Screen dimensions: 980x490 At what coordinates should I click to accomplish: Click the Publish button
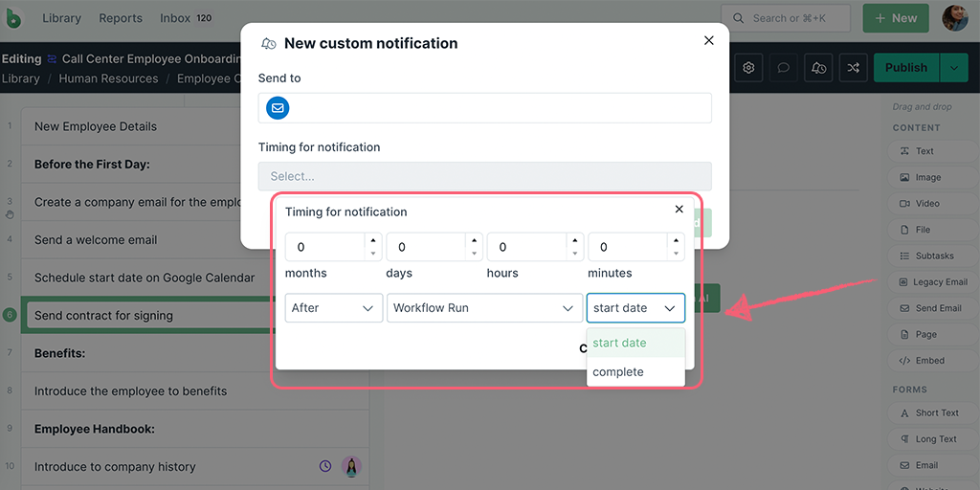[x=905, y=68]
